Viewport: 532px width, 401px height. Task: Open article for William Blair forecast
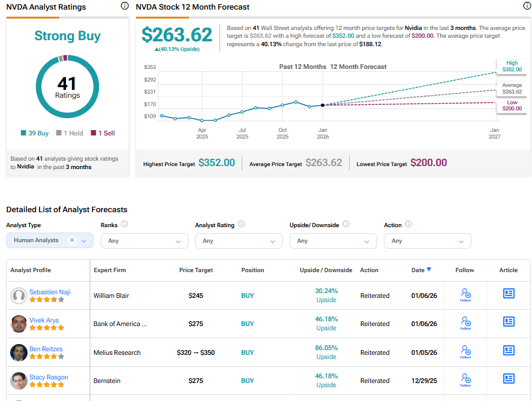pos(509,293)
